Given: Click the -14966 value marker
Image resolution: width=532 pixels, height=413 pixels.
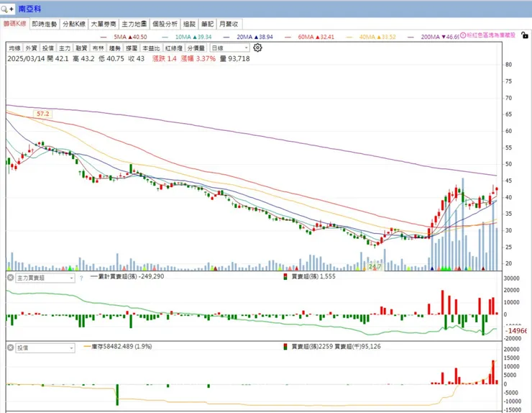Looking at the screenshot, I should [515, 330].
